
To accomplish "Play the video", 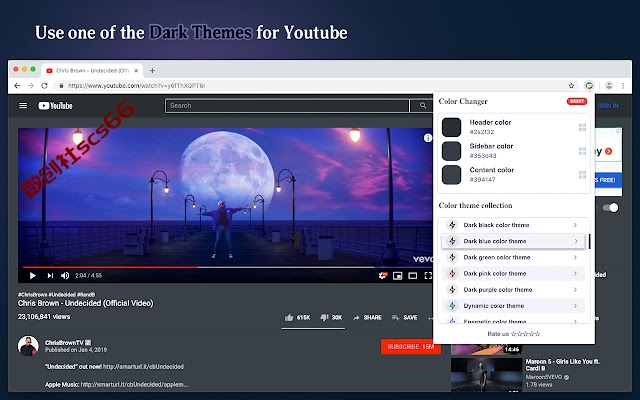I will coord(33,276).
